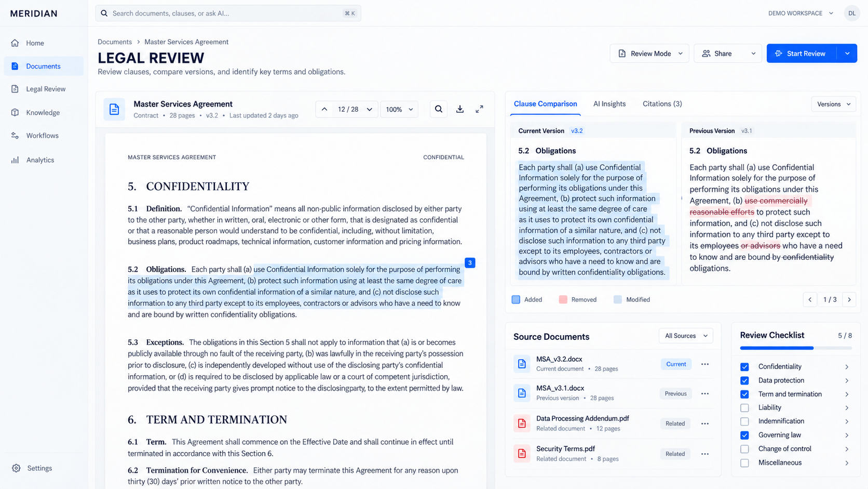The width and height of the screenshot is (868, 489).
Task: Click the search documents input field
Action: 228,14
